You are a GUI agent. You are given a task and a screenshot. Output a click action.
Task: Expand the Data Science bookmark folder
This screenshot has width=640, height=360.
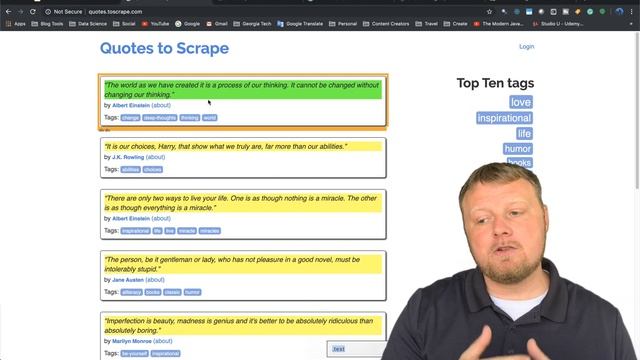[88, 24]
